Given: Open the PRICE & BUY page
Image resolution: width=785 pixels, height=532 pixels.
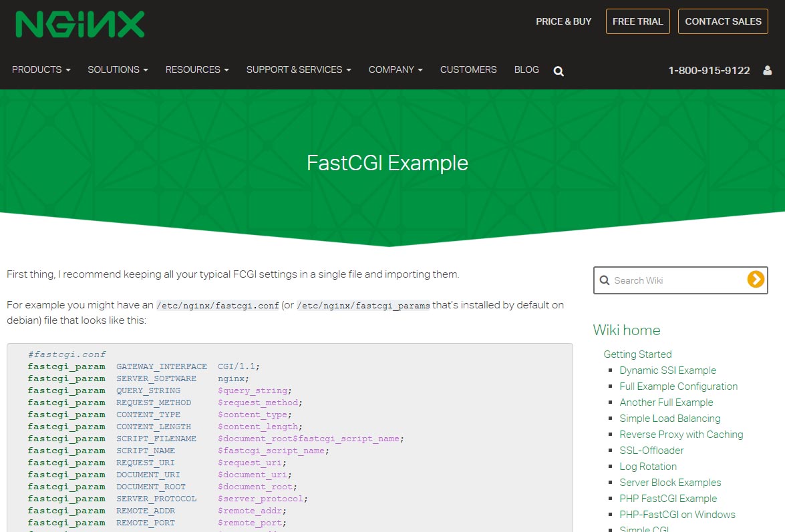Looking at the screenshot, I should [x=563, y=21].
